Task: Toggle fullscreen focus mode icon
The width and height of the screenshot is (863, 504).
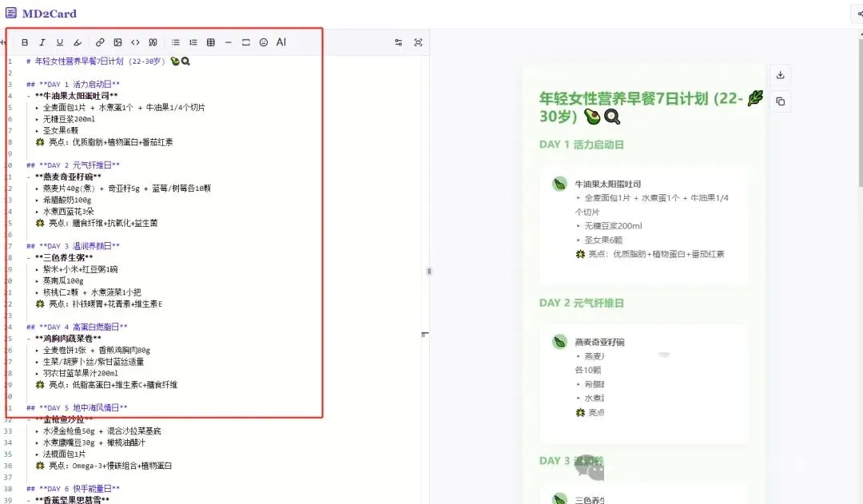Action: [418, 42]
